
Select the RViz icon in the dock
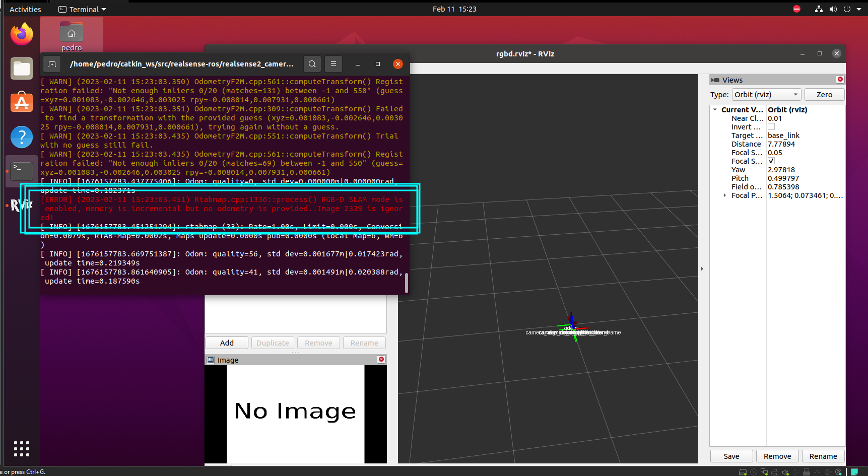[x=21, y=205]
